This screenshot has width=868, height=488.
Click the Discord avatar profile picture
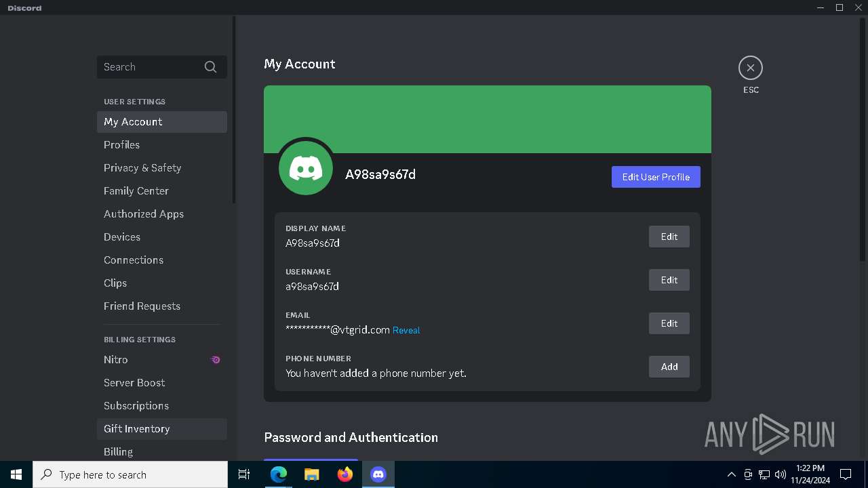pyautogui.click(x=306, y=168)
